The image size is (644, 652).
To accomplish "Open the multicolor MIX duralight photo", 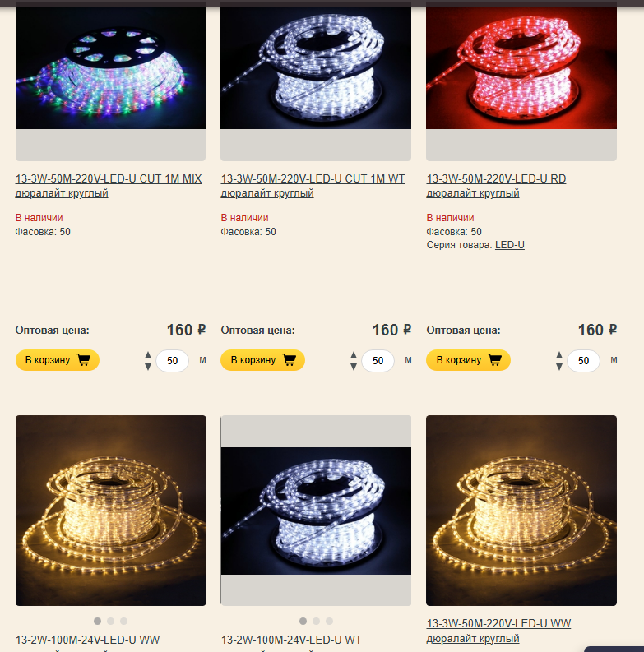I will tap(111, 67).
